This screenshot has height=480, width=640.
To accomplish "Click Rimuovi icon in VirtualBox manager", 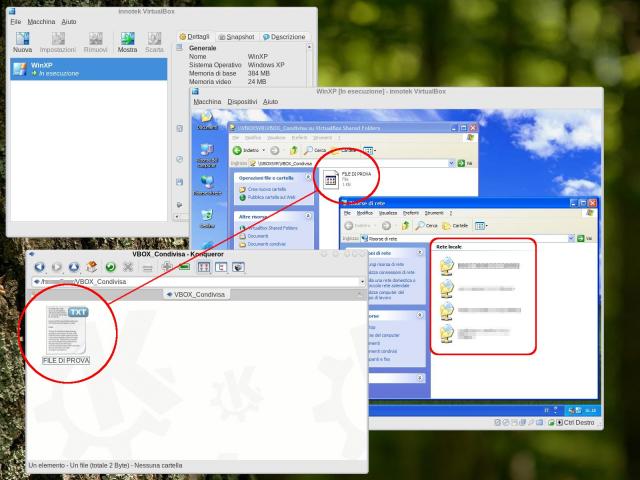I will point(95,42).
